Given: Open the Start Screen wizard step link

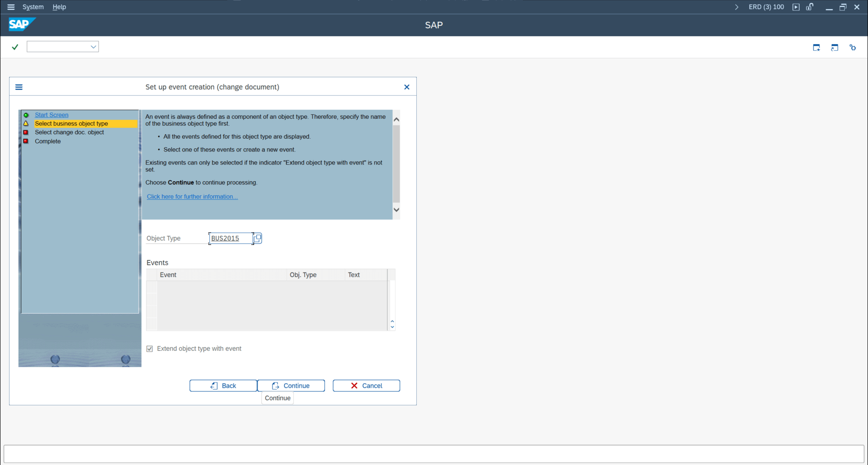Looking at the screenshot, I should 52,115.
